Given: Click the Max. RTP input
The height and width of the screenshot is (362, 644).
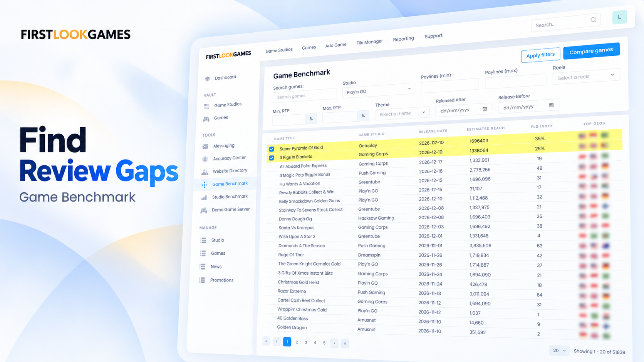Looking at the screenshot, I should click(x=340, y=117).
